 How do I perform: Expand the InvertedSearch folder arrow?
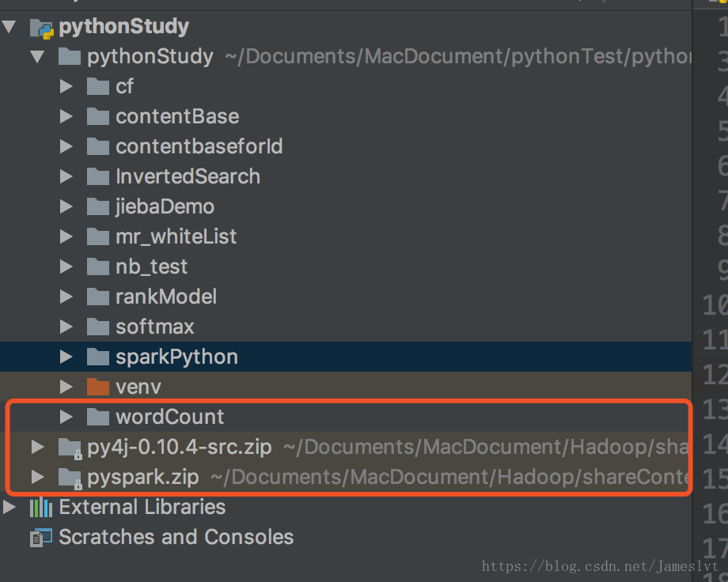tap(66, 177)
